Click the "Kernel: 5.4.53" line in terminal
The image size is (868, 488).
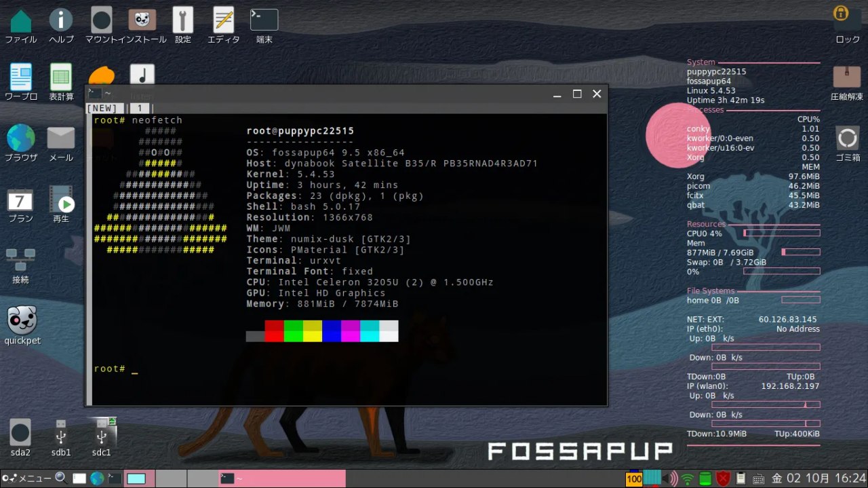click(x=291, y=174)
